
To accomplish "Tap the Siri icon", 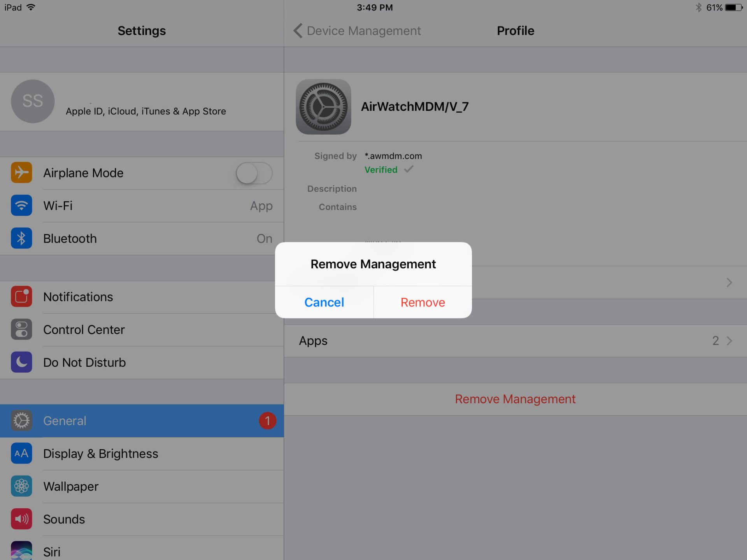I will pyautogui.click(x=21, y=551).
